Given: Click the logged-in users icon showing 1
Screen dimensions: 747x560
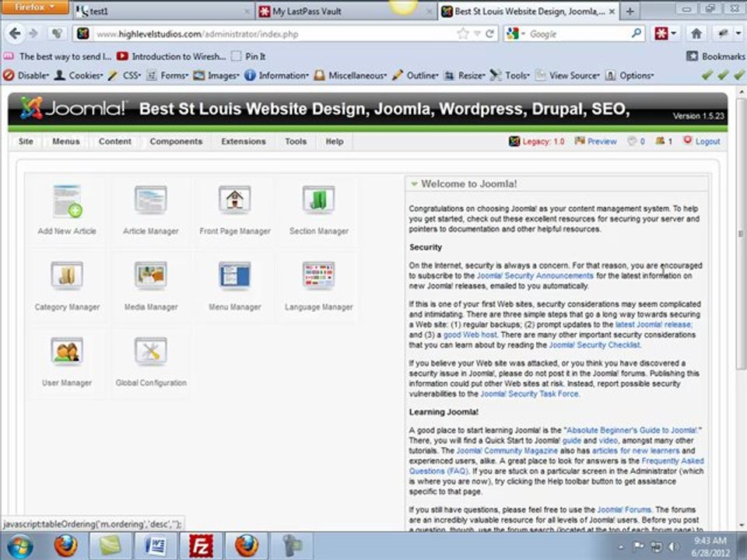Looking at the screenshot, I should (x=664, y=141).
